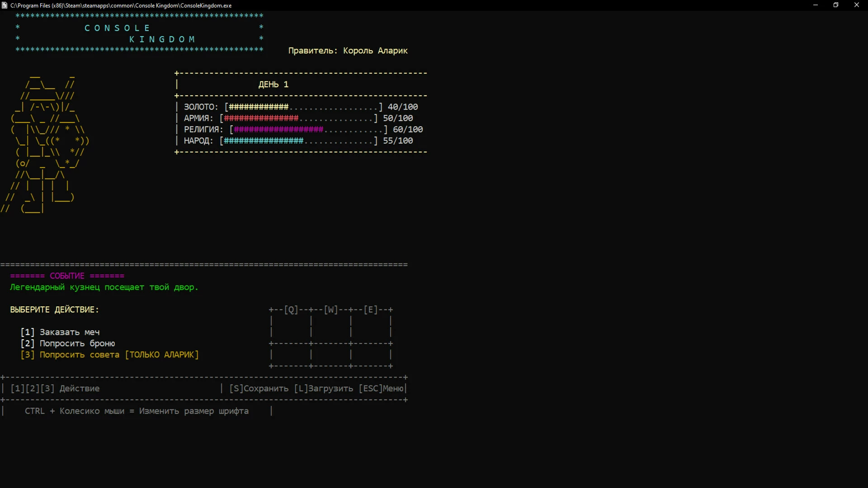Choose option [2] Попросить броню

pos(68,343)
